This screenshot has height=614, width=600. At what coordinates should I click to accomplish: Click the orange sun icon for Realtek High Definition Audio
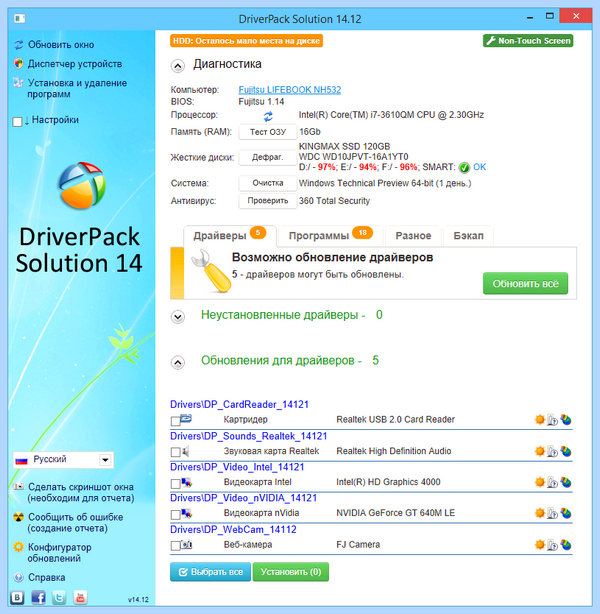pos(540,451)
